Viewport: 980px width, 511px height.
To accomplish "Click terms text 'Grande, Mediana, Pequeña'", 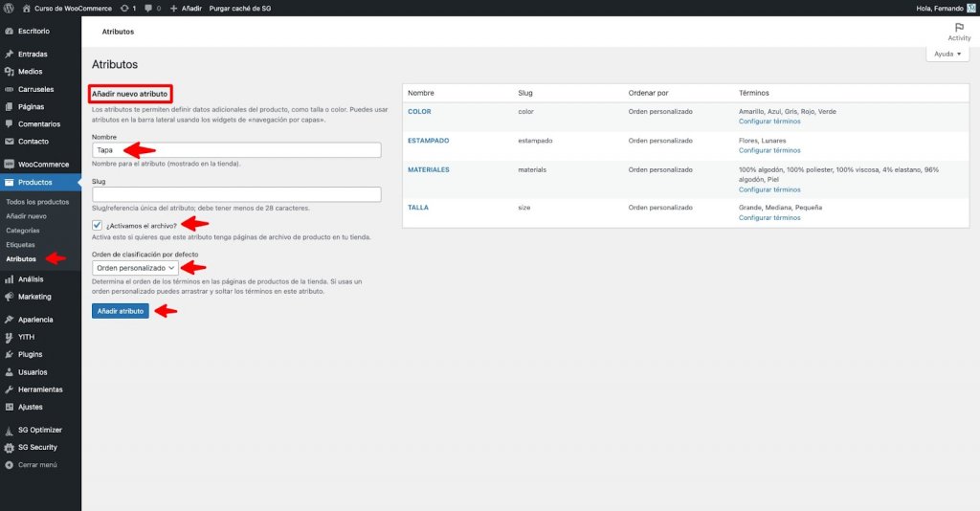I will tap(780, 208).
